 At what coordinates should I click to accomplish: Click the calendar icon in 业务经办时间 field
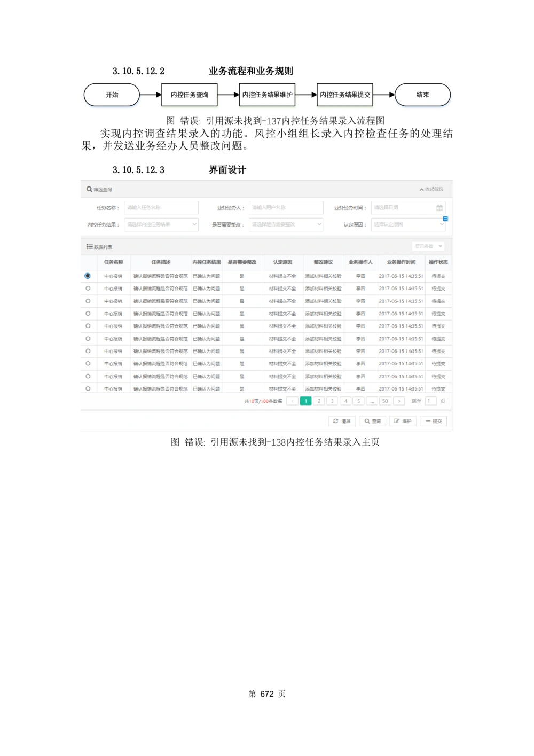click(439, 208)
